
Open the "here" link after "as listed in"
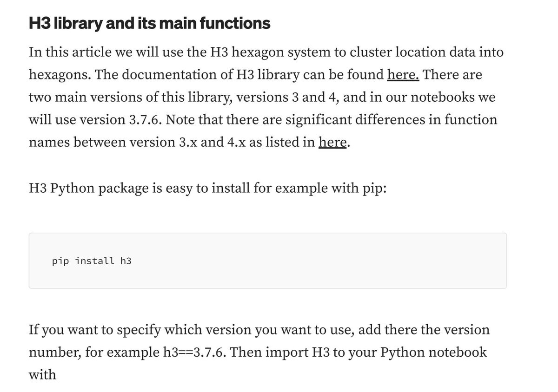click(x=333, y=142)
